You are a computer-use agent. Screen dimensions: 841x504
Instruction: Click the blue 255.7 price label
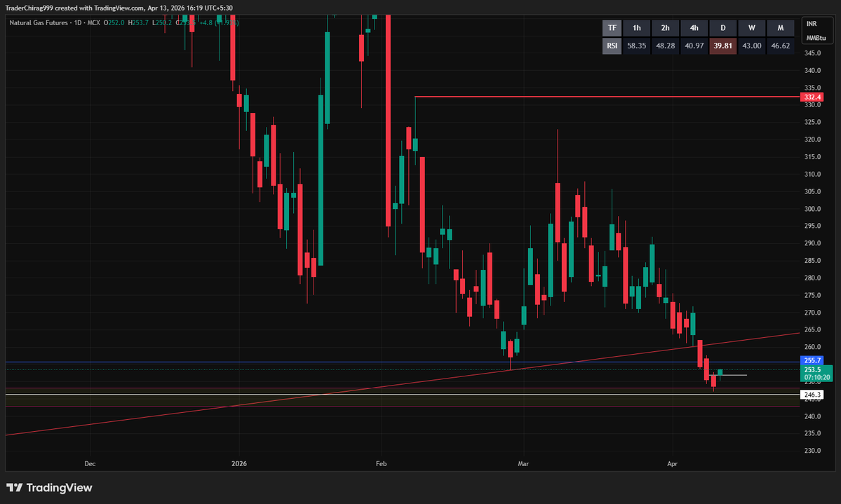click(x=812, y=360)
